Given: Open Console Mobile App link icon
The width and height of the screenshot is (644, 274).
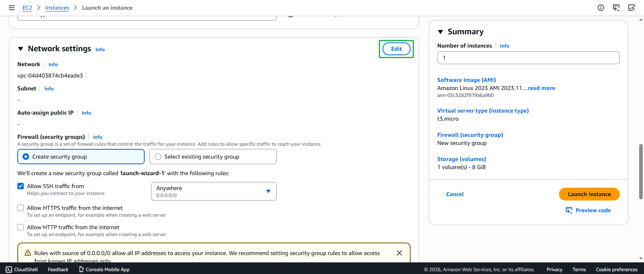Looking at the screenshot, I should click(x=81, y=269).
